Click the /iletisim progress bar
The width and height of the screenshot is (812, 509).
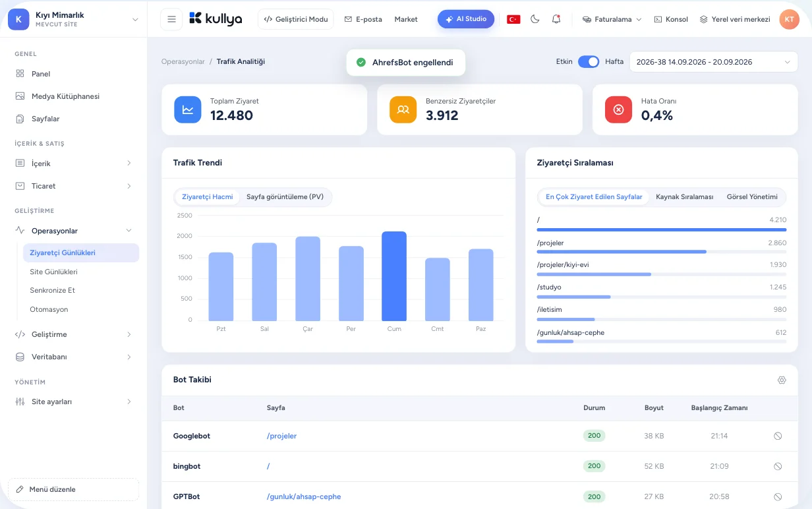(662, 319)
